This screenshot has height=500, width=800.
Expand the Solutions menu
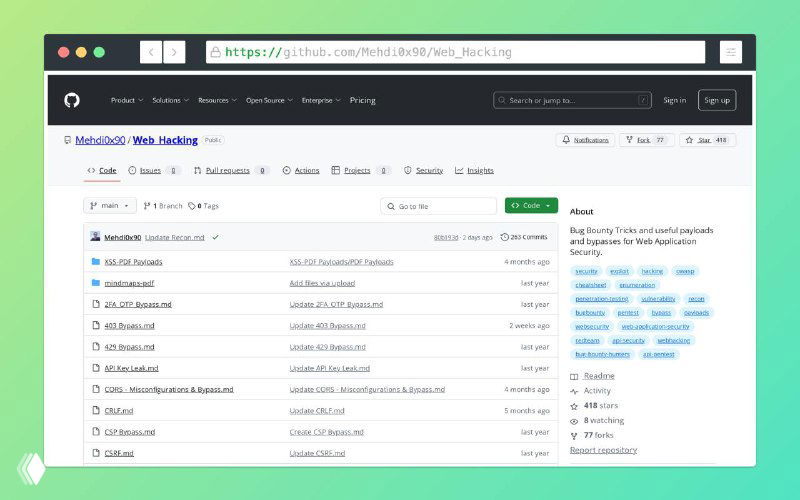[x=170, y=101]
